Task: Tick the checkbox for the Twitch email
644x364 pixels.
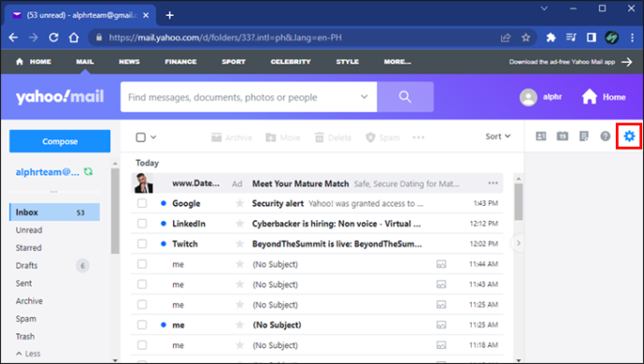Action: (x=142, y=243)
